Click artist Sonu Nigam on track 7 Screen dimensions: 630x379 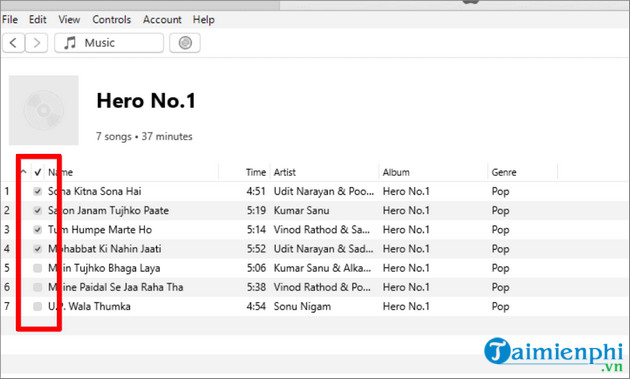[302, 306]
